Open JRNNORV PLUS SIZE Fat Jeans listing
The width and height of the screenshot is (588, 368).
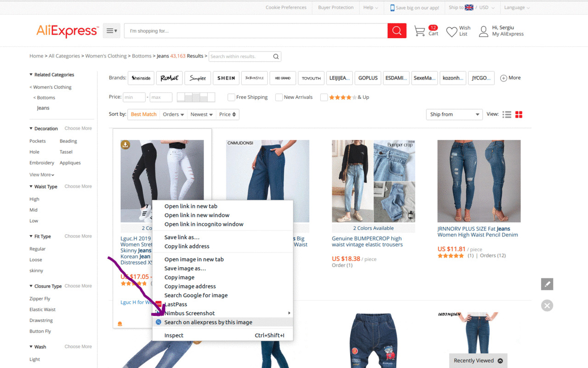478,232
